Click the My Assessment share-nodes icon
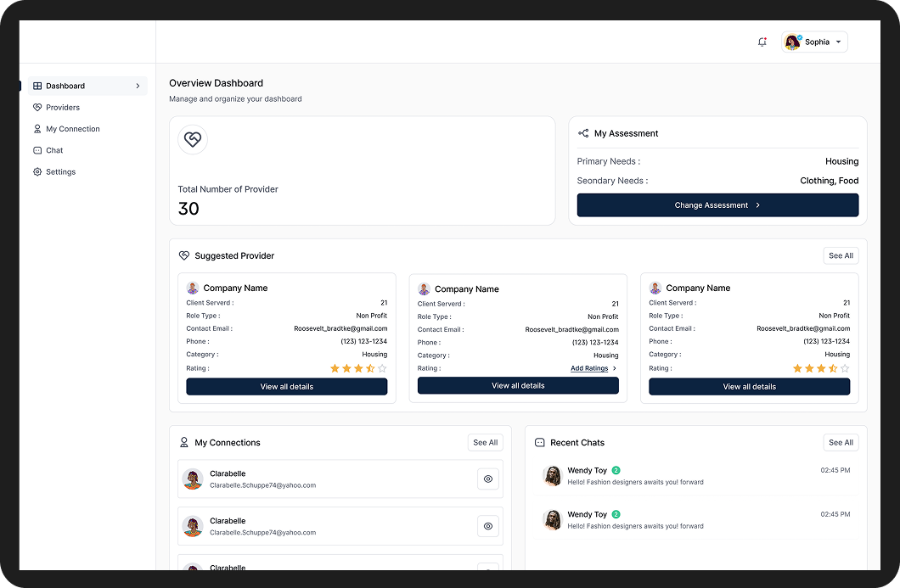The height and width of the screenshot is (588, 900). pyautogui.click(x=583, y=133)
